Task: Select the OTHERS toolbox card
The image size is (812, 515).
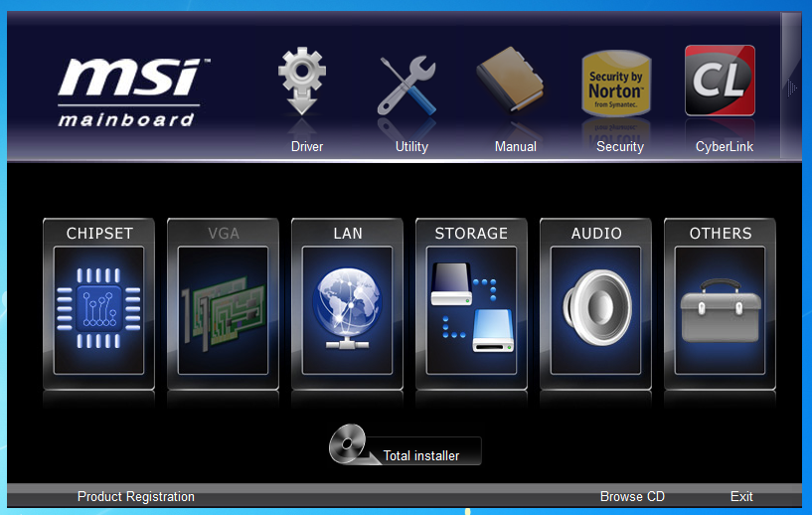Action: (x=721, y=304)
